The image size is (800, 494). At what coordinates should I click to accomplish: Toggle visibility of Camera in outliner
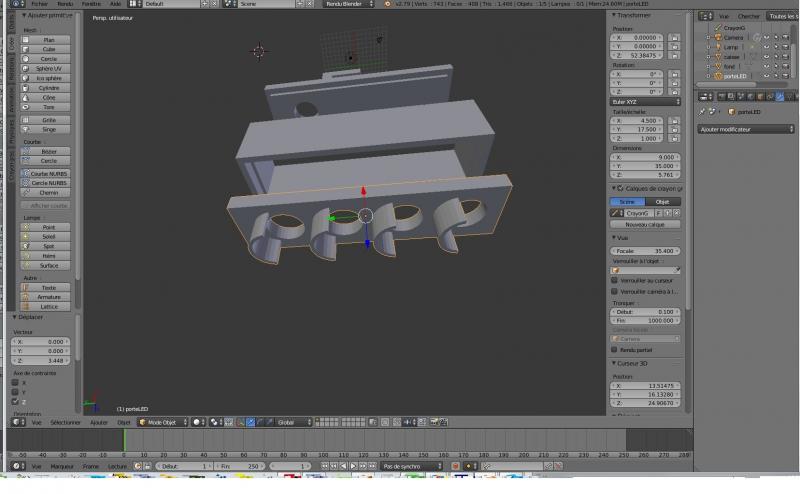click(766, 37)
